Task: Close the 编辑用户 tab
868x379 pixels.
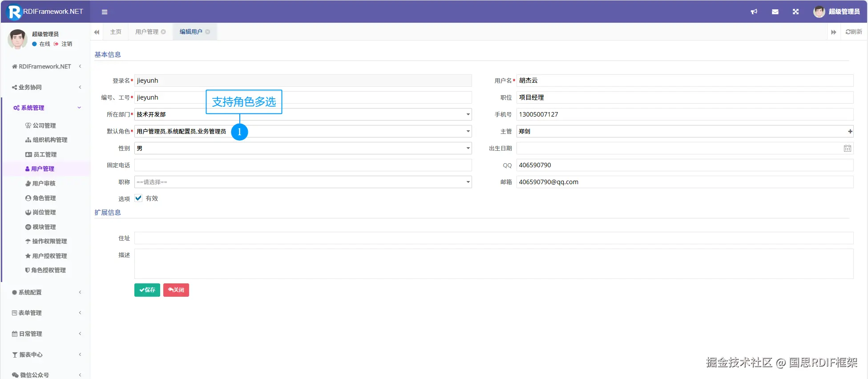Action: pyautogui.click(x=207, y=32)
